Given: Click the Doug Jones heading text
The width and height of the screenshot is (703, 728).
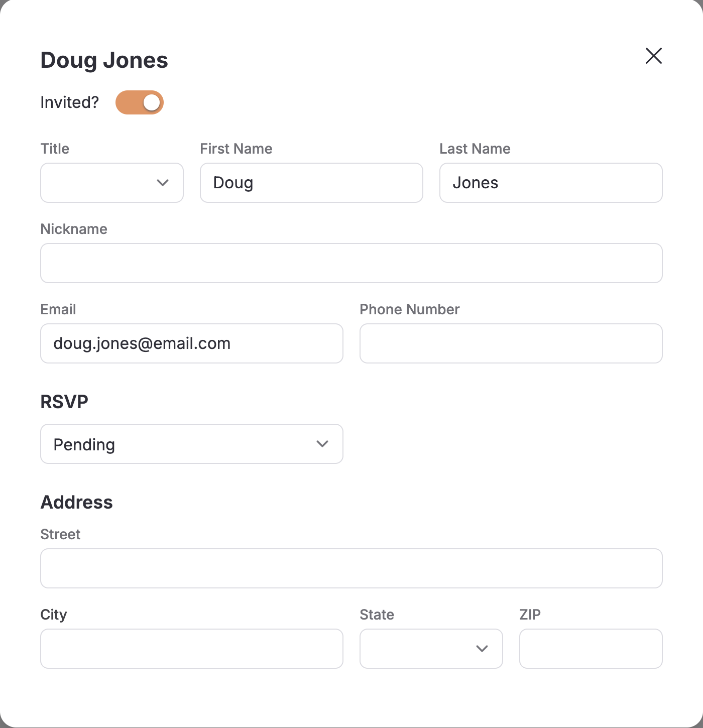Looking at the screenshot, I should coord(104,60).
